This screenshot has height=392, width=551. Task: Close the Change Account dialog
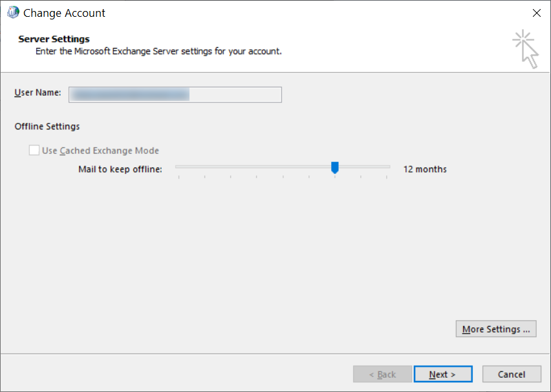pos(536,12)
